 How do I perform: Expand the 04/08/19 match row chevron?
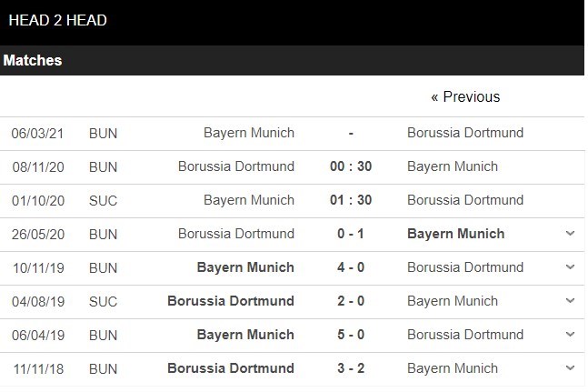click(570, 301)
